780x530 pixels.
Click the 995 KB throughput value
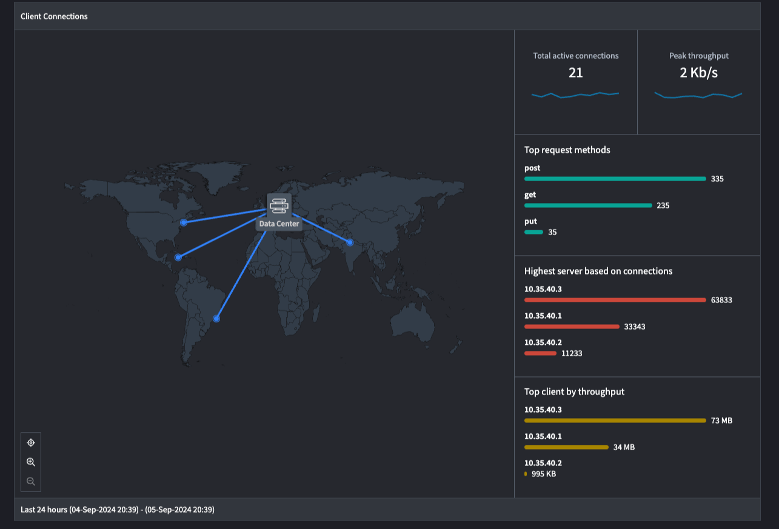click(x=544, y=474)
